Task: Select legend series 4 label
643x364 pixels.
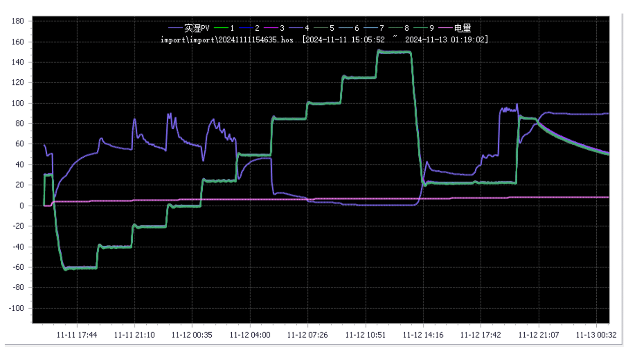Action: click(x=307, y=28)
